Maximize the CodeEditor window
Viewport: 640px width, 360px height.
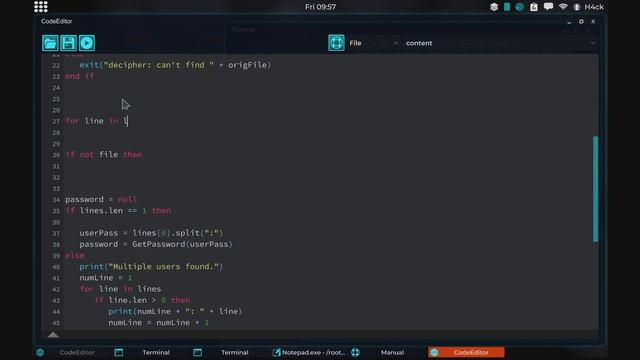tap(581, 22)
